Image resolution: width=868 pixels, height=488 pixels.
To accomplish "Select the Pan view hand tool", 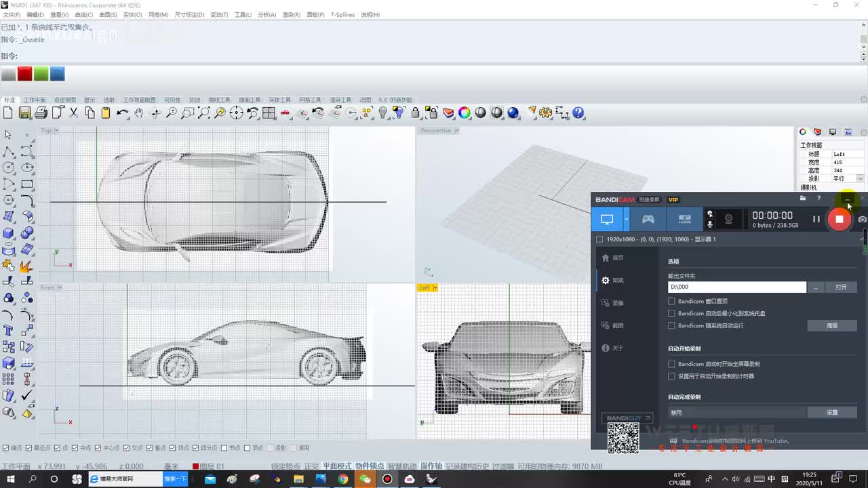I will tap(139, 113).
